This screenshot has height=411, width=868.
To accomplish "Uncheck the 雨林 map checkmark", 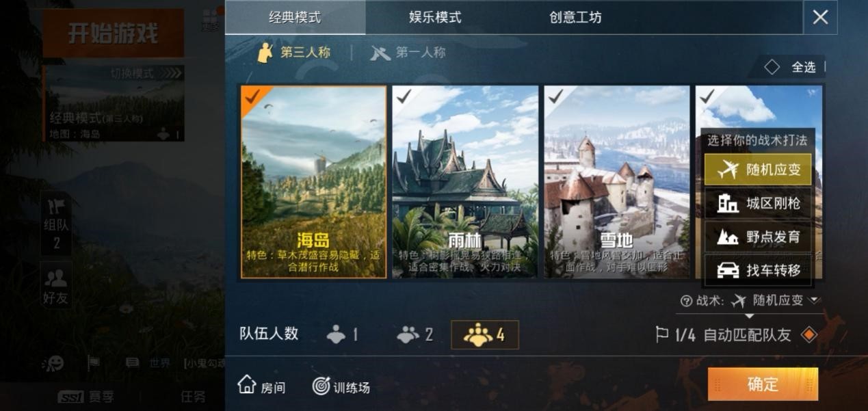I will click(x=404, y=96).
